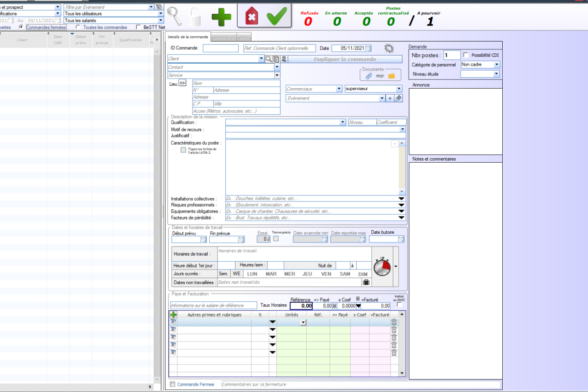The image size is (588, 392).
Task: Check the Commande Fermee checkbox
Action: [172, 385]
